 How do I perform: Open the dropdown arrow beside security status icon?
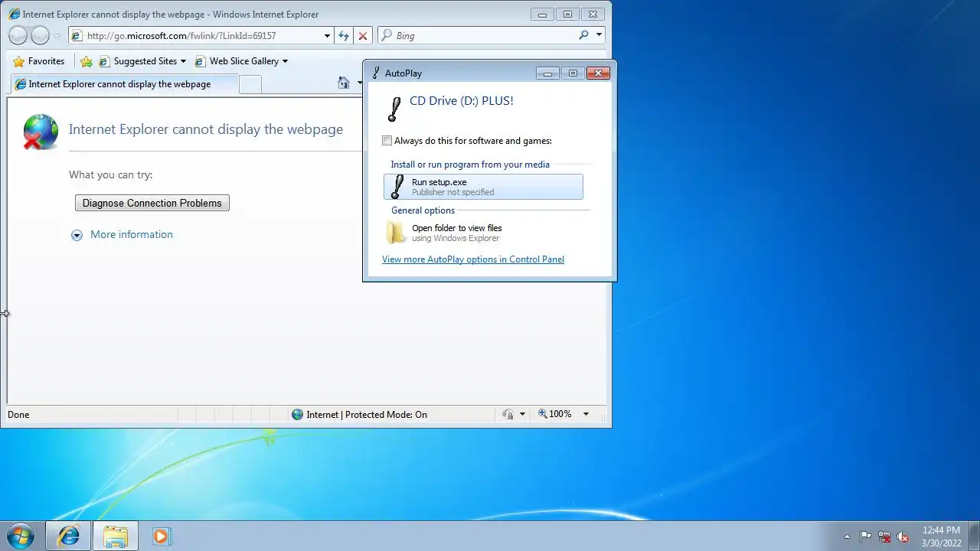[x=522, y=414]
